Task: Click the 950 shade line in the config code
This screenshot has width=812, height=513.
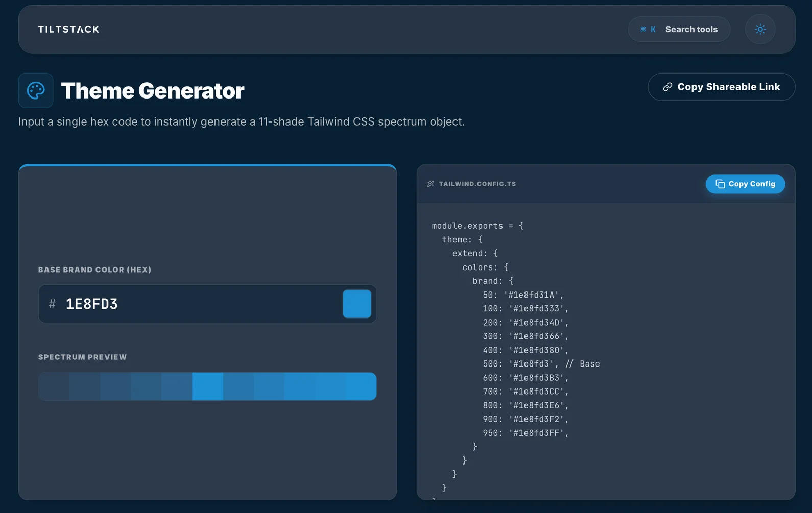Action: point(525,433)
